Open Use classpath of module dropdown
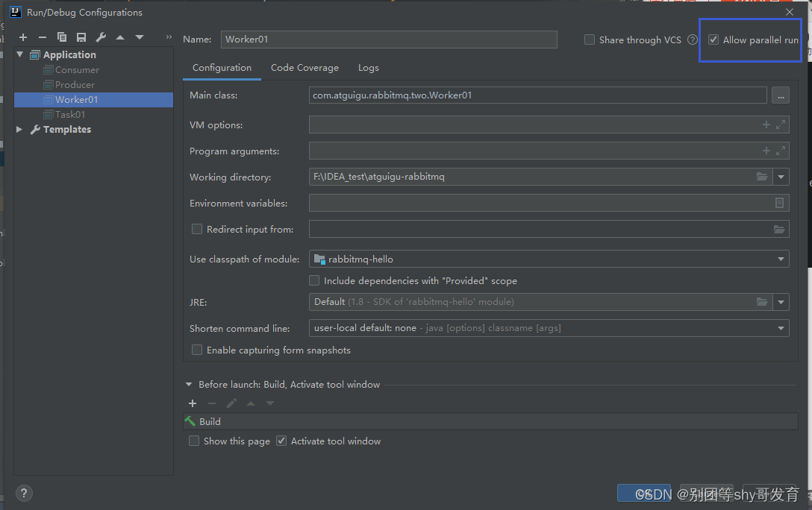Screen dimensions: 812x510 pyautogui.click(x=781, y=259)
